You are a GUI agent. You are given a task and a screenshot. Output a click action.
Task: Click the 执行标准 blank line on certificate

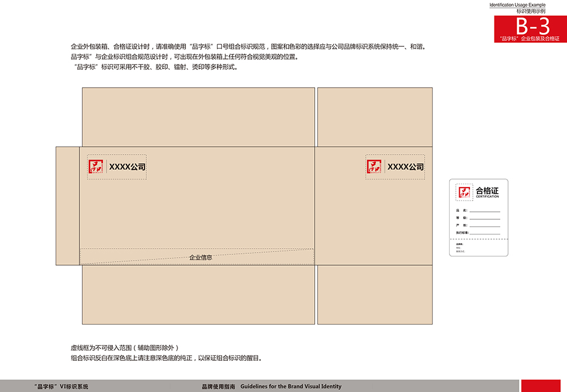pyautogui.click(x=485, y=233)
